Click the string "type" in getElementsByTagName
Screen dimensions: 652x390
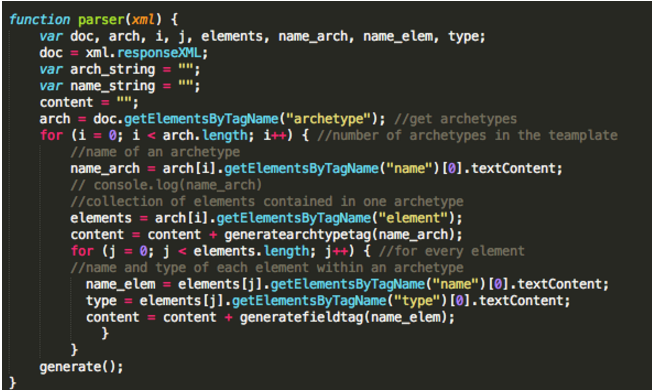(417, 301)
